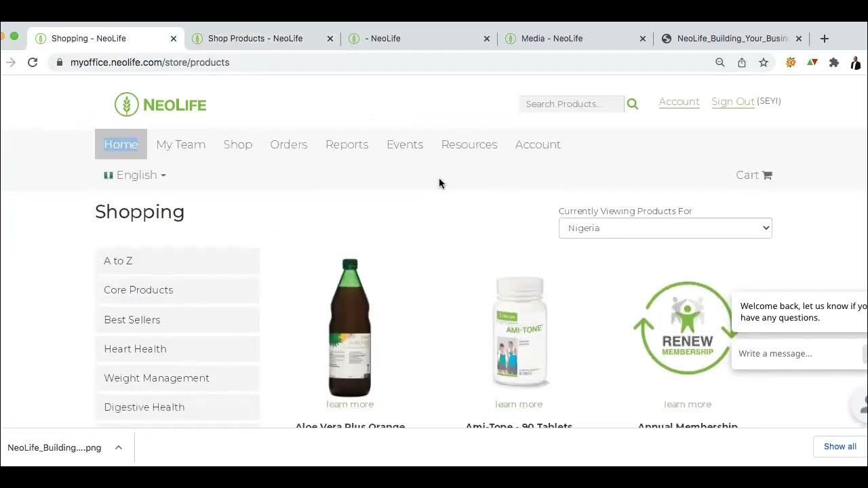Focus the chat Write a message field
Viewport: 868px width, 488px height.
[797, 353]
